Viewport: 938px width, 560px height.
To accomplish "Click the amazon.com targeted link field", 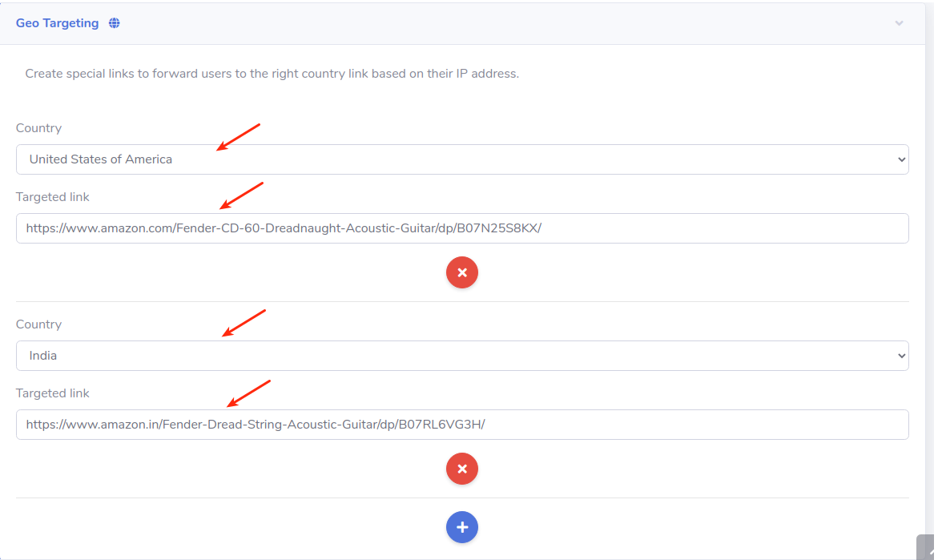I will pos(462,228).
